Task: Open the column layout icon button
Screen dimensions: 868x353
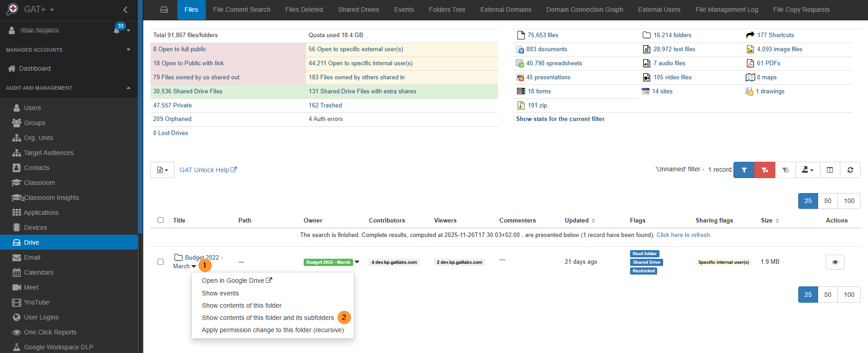Action: click(829, 170)
